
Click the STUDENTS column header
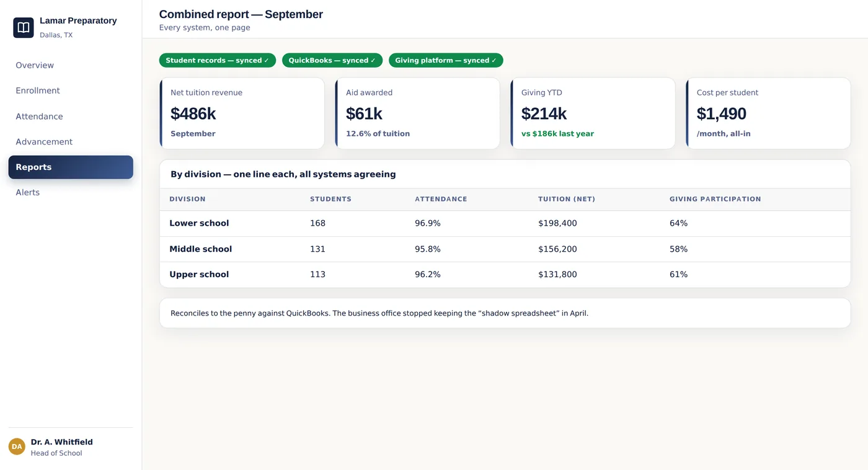coord(330,199)
